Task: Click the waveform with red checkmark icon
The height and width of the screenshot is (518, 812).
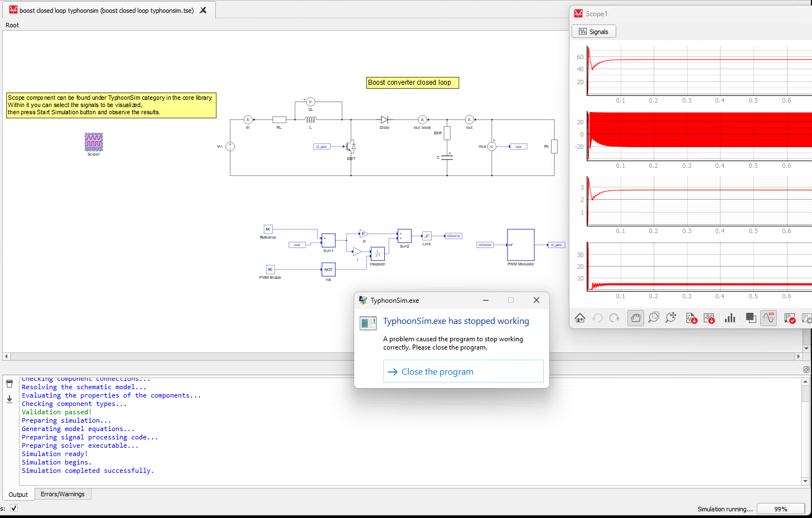Action: click(790, 318)
